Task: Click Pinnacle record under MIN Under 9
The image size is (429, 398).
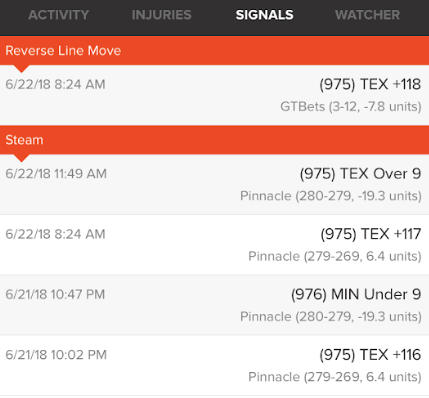Action: tap(331, 317)
